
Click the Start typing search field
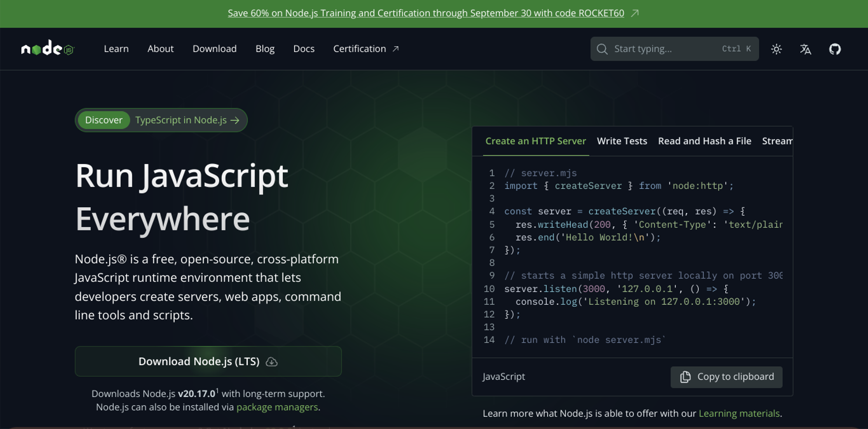tap(674, 49)
